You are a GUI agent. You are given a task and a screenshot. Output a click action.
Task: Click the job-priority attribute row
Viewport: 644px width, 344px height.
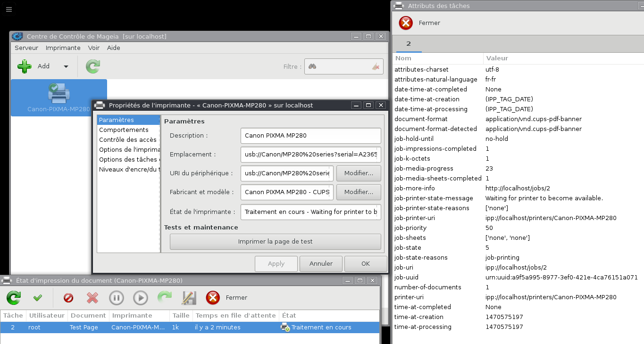coord(518,228)
